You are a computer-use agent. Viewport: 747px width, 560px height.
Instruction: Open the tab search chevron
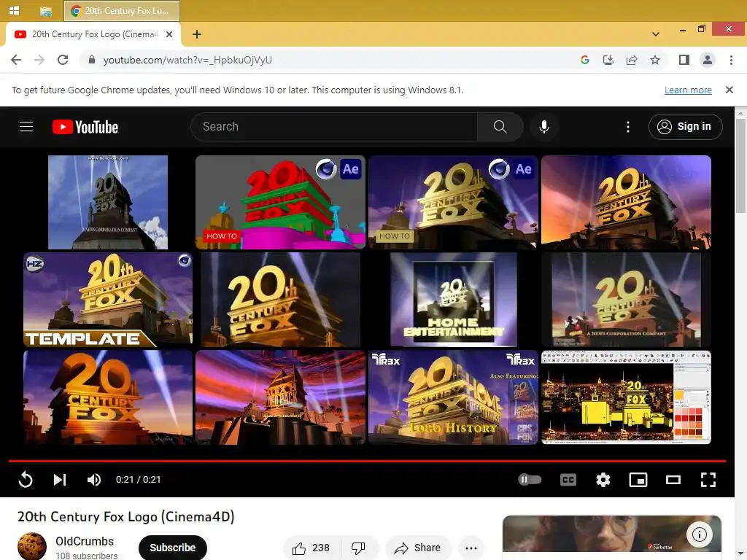(x=656, y=34)
